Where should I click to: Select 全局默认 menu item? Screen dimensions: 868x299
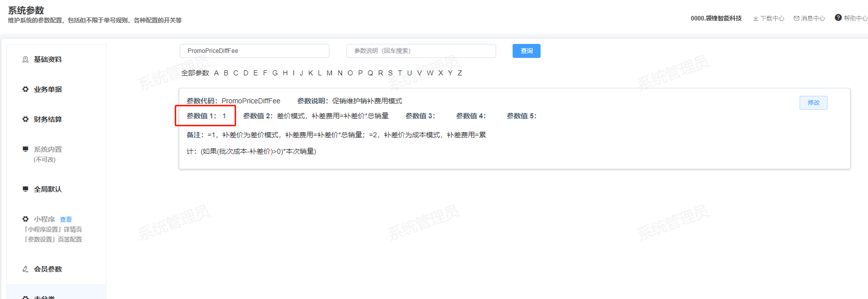coord(48,189)
